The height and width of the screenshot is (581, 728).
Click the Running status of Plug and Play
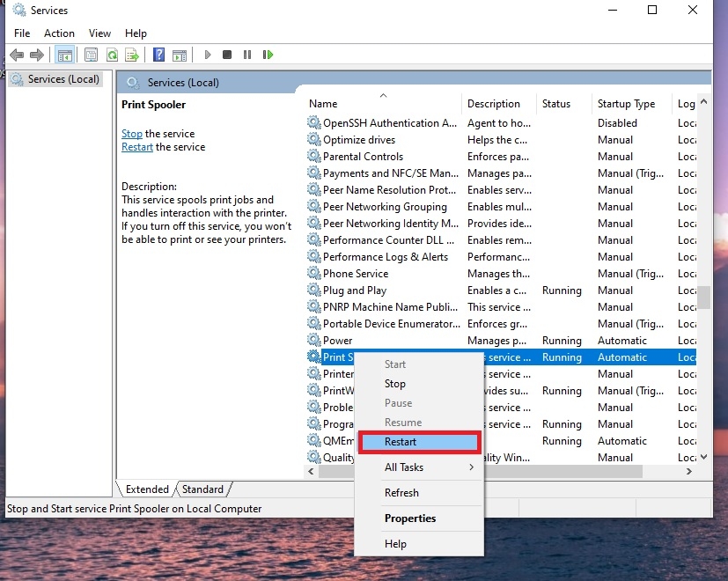(562, 290)
